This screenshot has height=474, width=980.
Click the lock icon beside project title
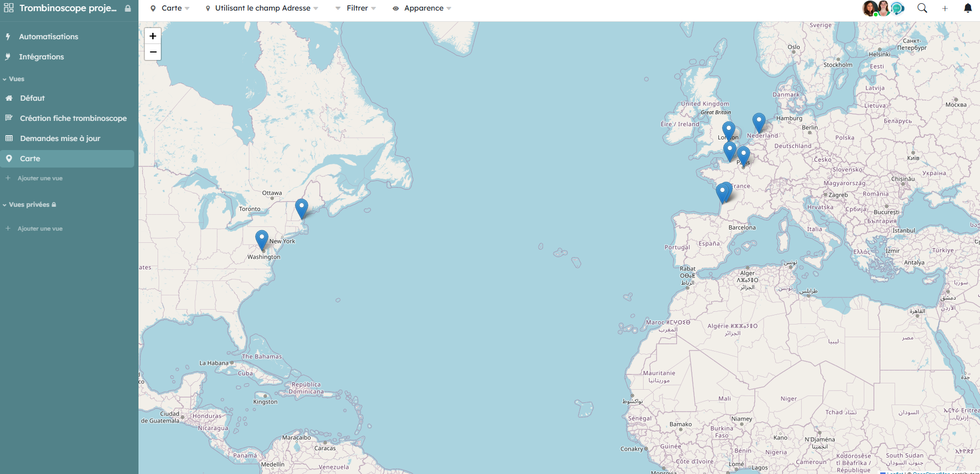click(x=128, y=8)
